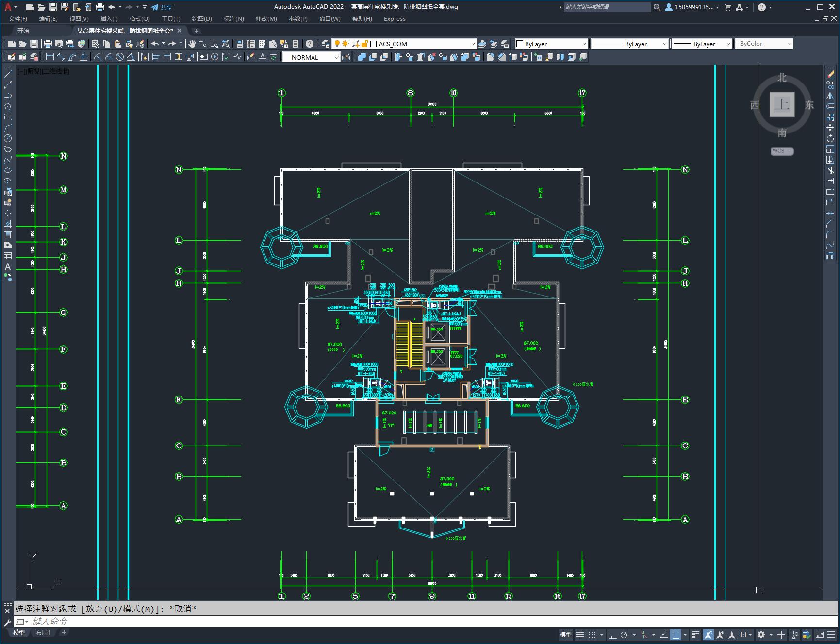Click the Angular dimension tool
840x644 pixels.
tap(131, 57)
